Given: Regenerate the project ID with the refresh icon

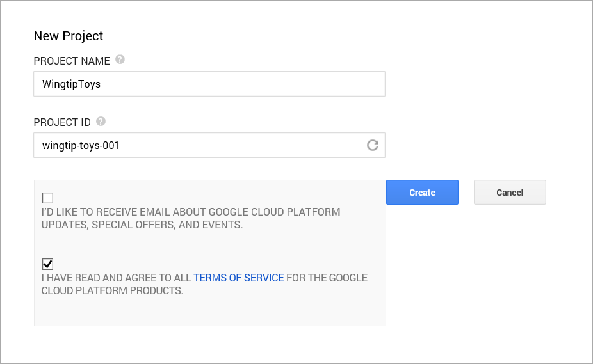Looking at the screenshot, I should tap(372, 145).
